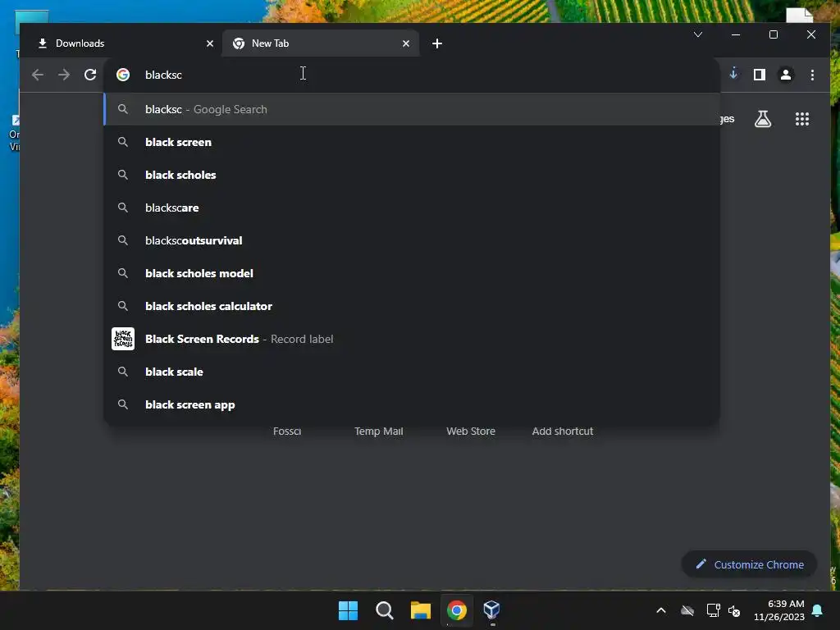840x630 pixels.
Task: Open the Search Labs flask icon
Action: tap(763, 119)
